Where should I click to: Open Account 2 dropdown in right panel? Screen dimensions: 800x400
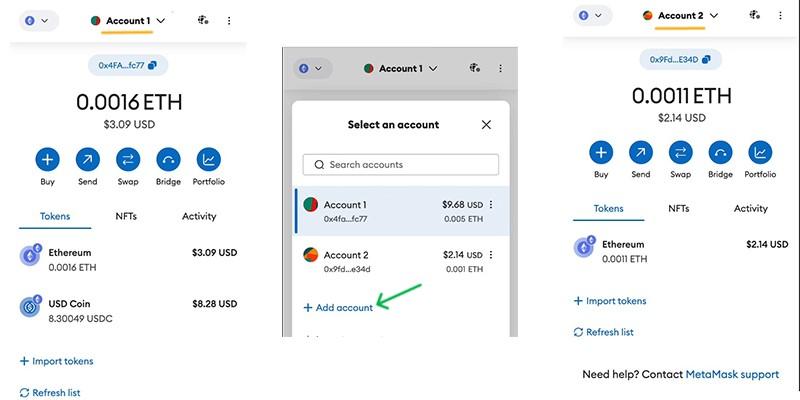[680, 16]
